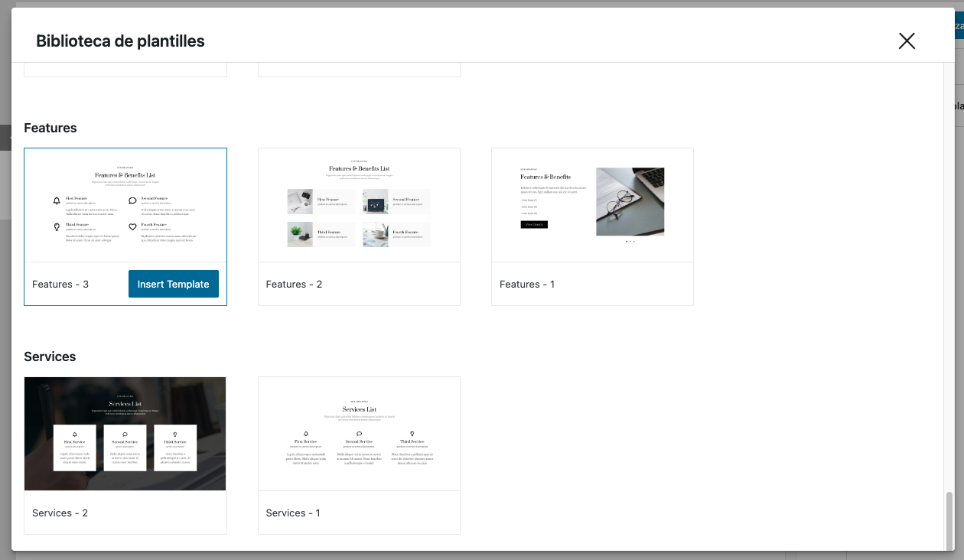Image resolution: width=964 pixels, height=560 pixels.
Task: Click the Features - 3 label text
Action: pos(60,284)
